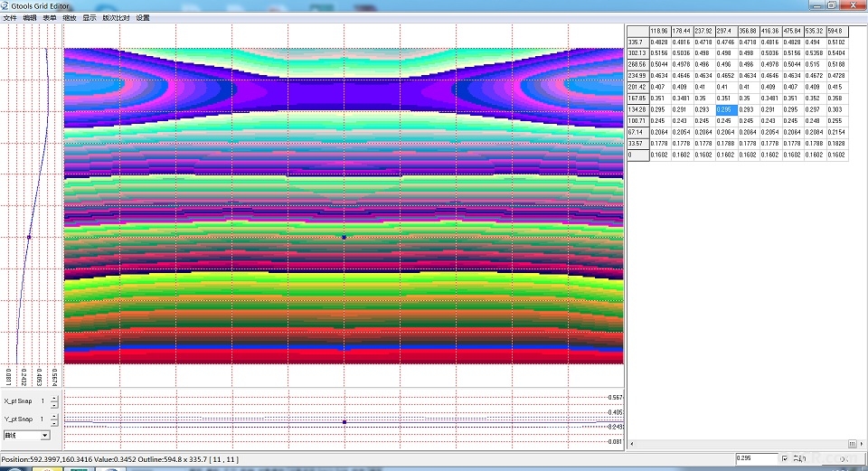Image resolution: width=868 pixels, height=471 pixels.
Task: Select column header 118.96
Action: tap(660, 31)
